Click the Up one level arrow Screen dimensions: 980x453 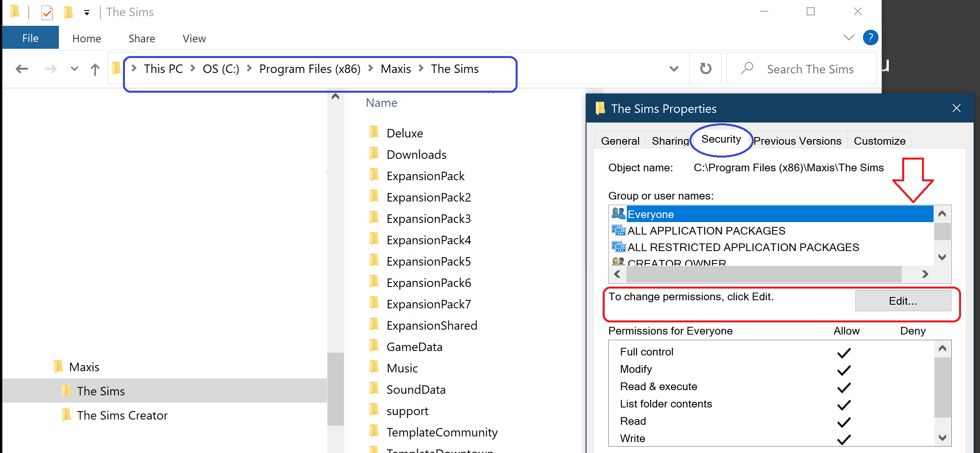tap(95, 69)
